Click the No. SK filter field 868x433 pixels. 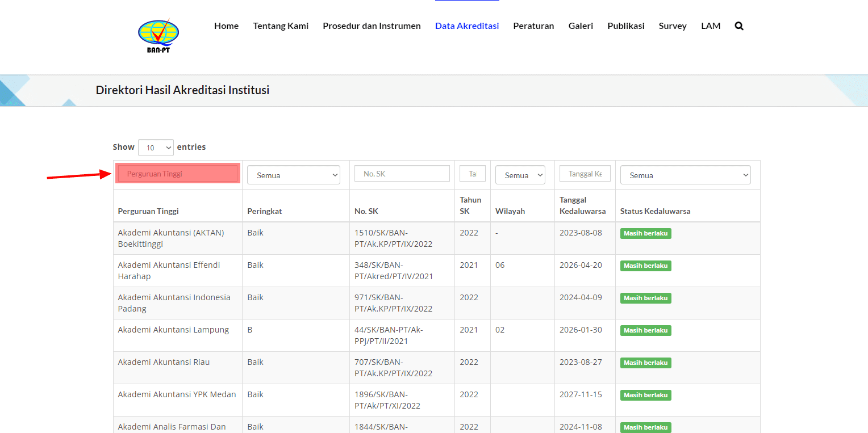coord(402,174)
